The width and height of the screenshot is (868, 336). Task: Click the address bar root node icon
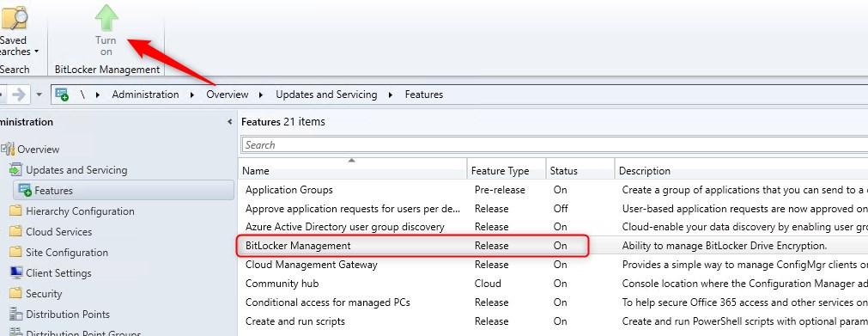(x=62, y=95)
